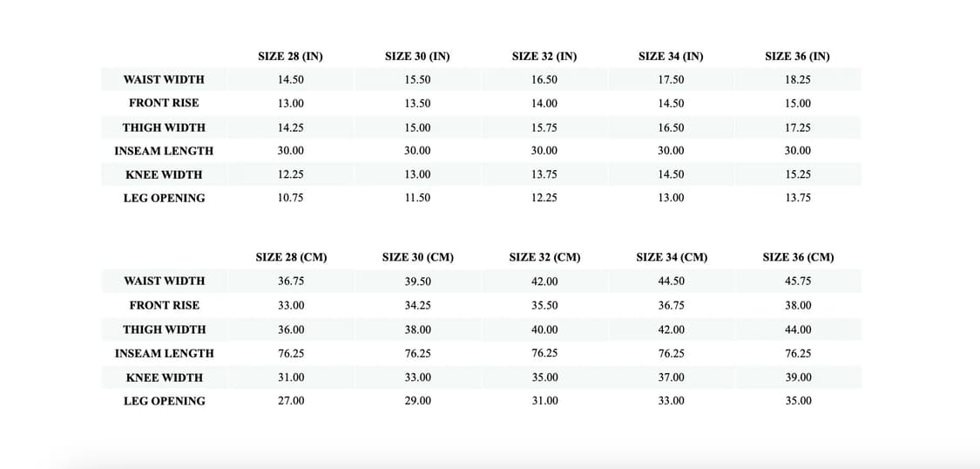Screen dimensions: 980x469
Task: Select the SIZE 30 (CM) column header
Action: click(417, 257)
